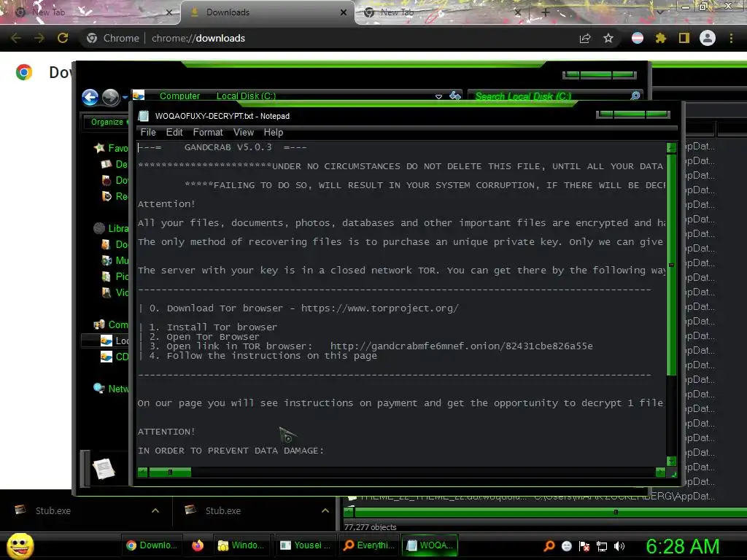Select Network in Explorer navigation pane
The height and width of the screenshot is (560, 747).
[112, 389]
